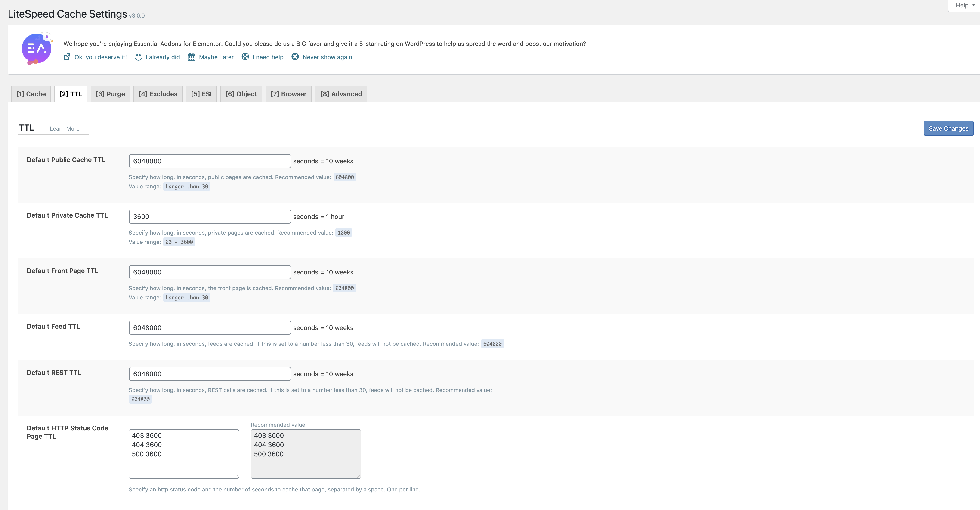The height and width of the screenshot is (510, 980).
Task: Click the external link icon beside 'Ok, you deserve it!'
Action: (x=67, y=57)
